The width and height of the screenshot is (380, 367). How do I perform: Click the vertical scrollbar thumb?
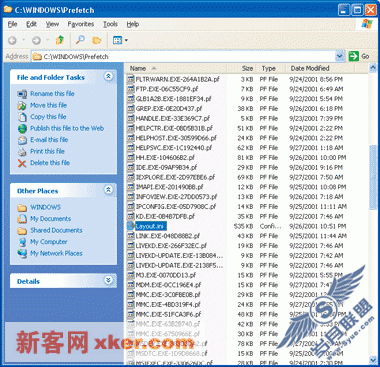(373, 177)
